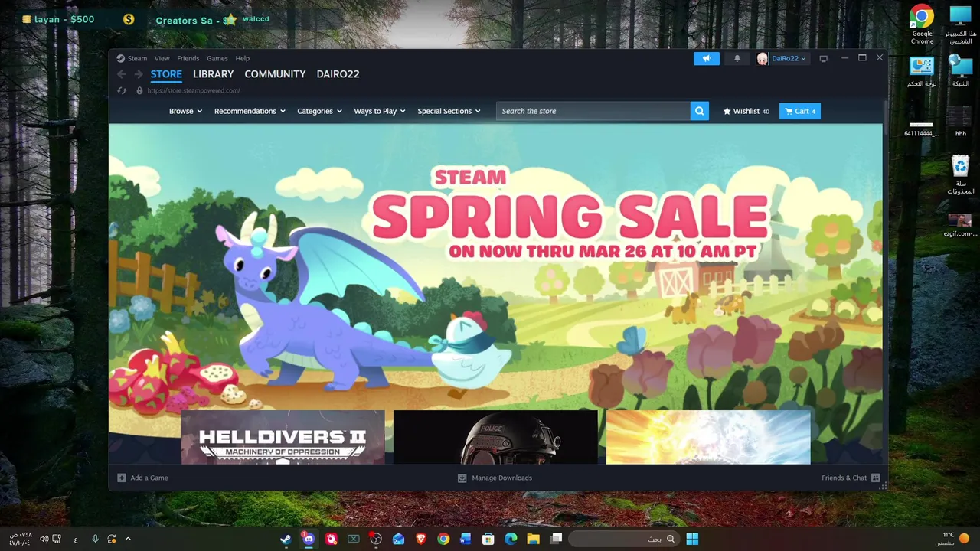Viewport: 980px width, 551px height.
Task: Click the DaiRo22 profile avatar
Action: (x=762, y=58)
